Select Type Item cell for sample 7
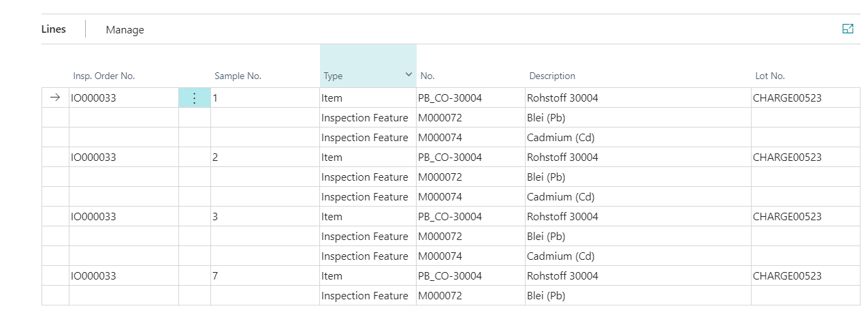868x315 pixels. pos(368,276)
